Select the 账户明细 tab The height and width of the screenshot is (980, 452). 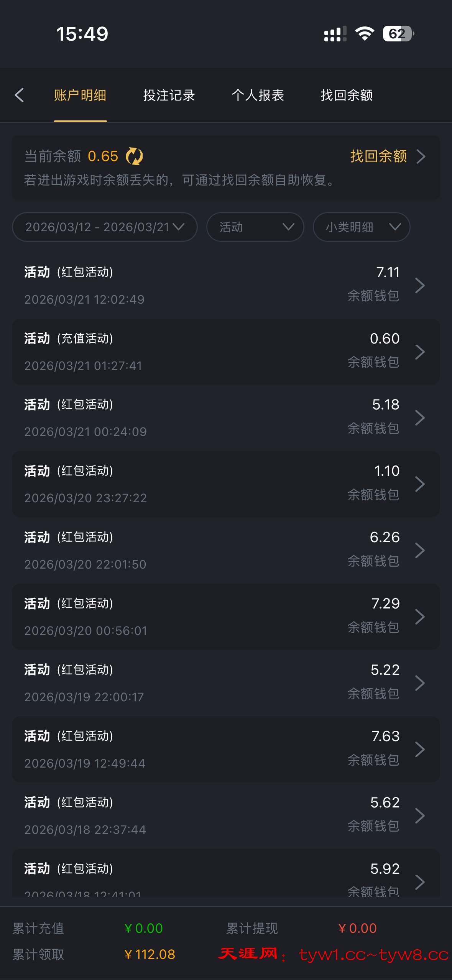pos(80,95)
